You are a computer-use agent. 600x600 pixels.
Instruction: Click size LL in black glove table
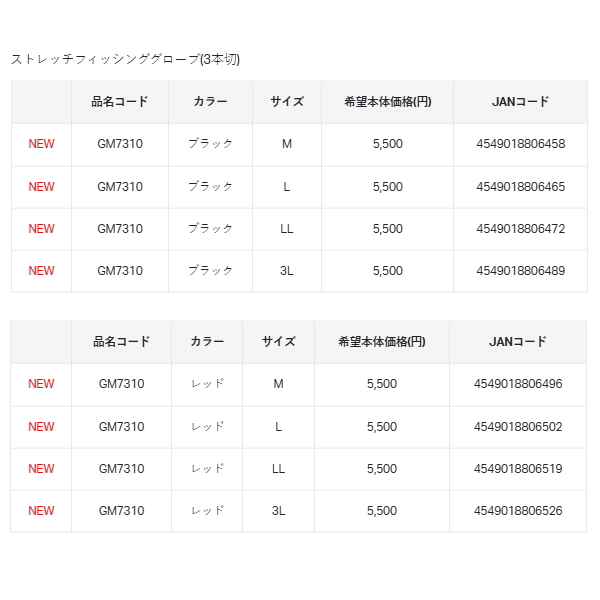coord(287,229)
